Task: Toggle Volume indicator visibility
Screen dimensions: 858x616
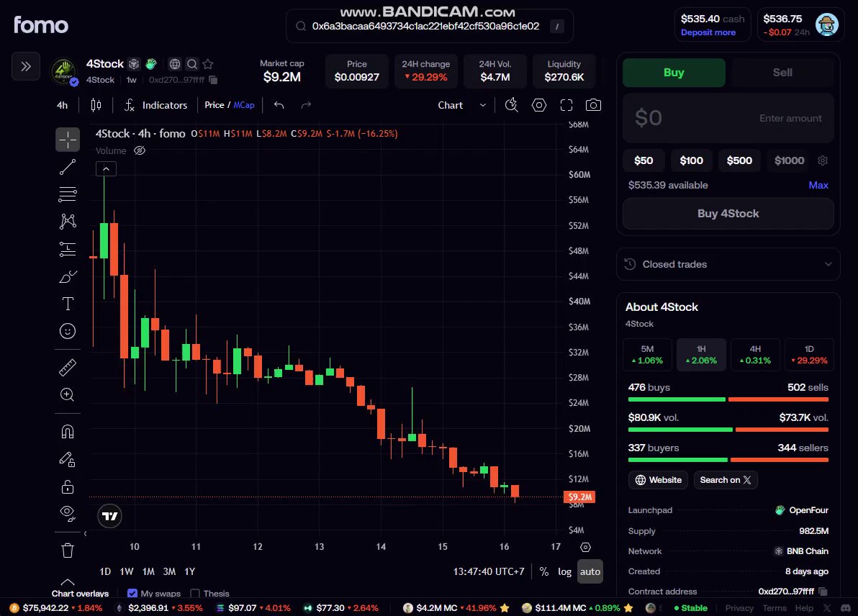Action: 140,150
